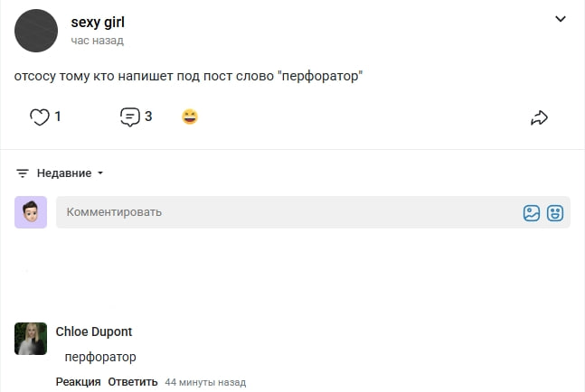This screenshot has width=585, height=392.
Task: Click the "час назад" post timestamp
Action: coord(98,41)
